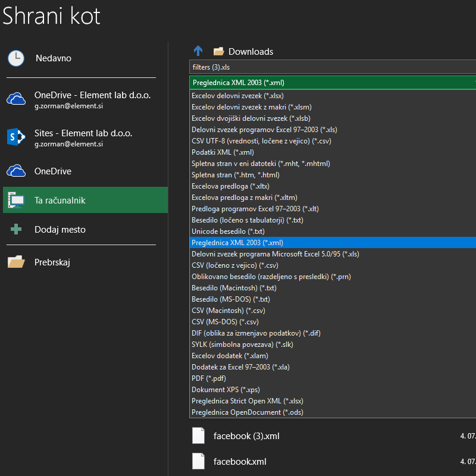Click Dodaj mesto to add a place
The height and width of the screenshot is (476, 476).
85,229
